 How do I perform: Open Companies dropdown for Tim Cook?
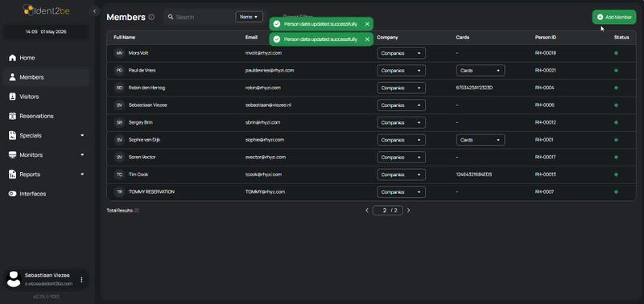click(401, 175)
